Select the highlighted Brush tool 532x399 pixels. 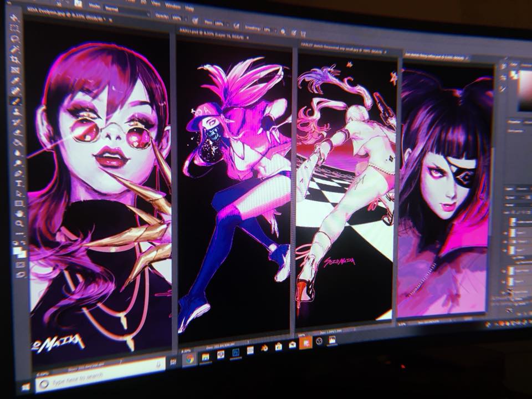[16, 101]
